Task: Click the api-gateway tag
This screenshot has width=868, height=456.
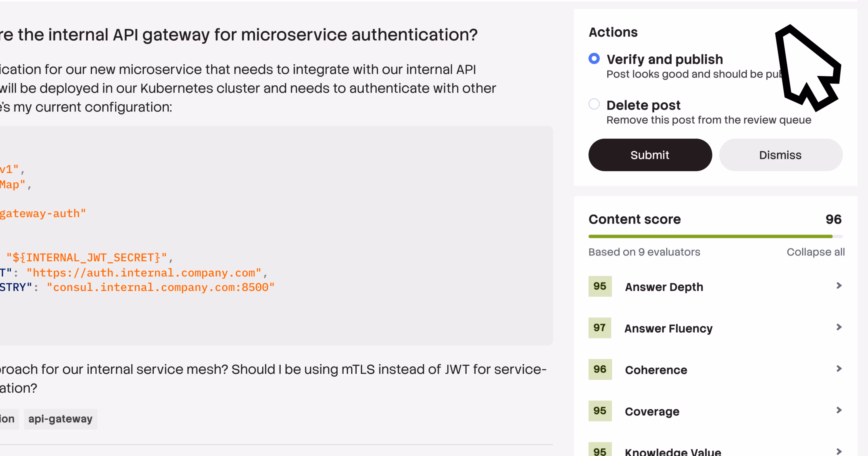Action: pyautogui.click(x=60, y=419)
